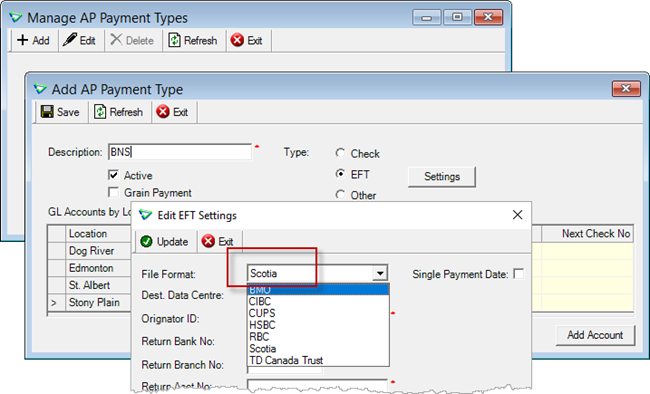Select the Stony Plain location row

94,302
